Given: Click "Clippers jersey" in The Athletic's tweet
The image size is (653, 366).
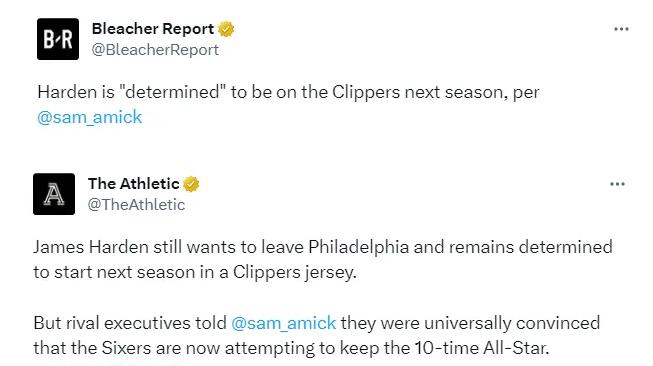Looking at the screenshot, I should [x=294, y=273].
